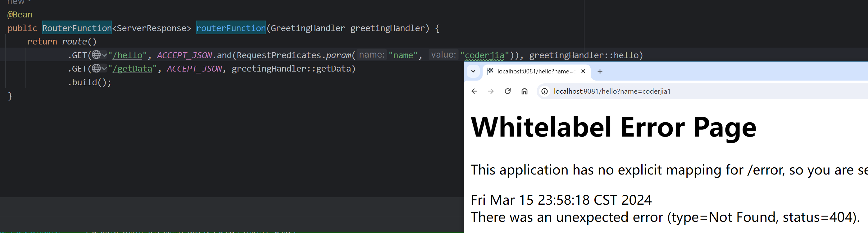Go to the browser home page
The height and width of the screenshot is (233, 868).
tap(524, 91)
